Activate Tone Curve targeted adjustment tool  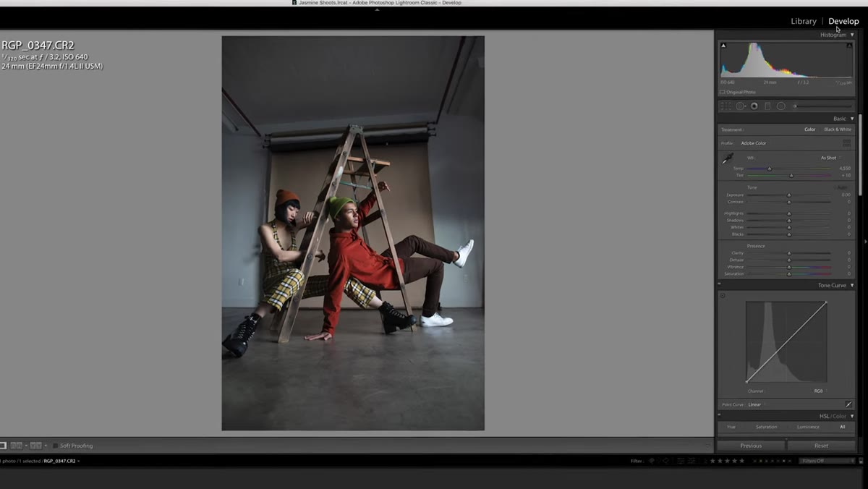tap(723, 295)
